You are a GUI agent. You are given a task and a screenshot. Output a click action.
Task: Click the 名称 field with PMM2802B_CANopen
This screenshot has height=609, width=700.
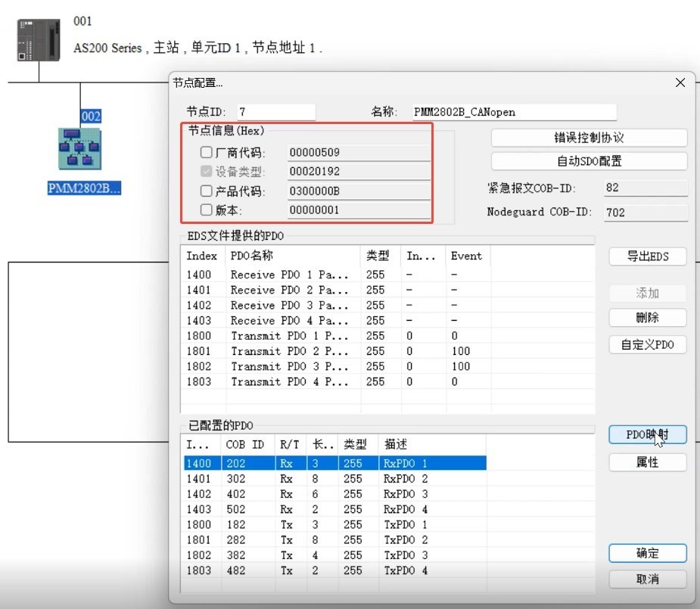[514, 112]
